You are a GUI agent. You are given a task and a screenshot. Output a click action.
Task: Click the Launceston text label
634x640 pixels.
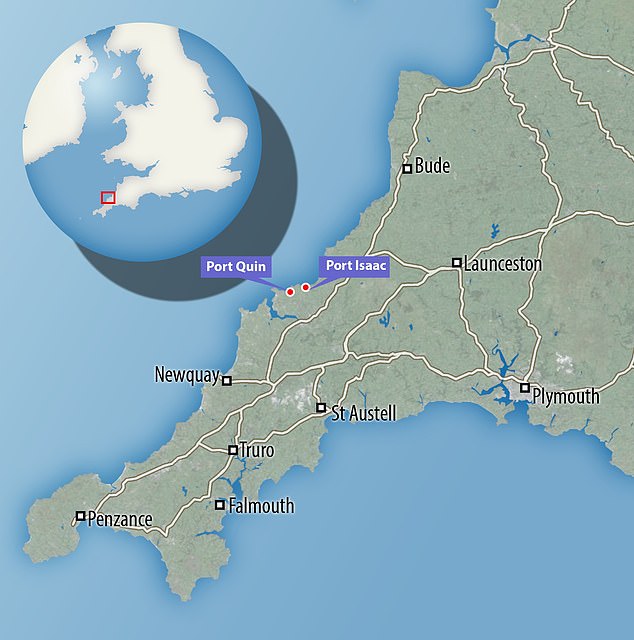pos(503,264)
